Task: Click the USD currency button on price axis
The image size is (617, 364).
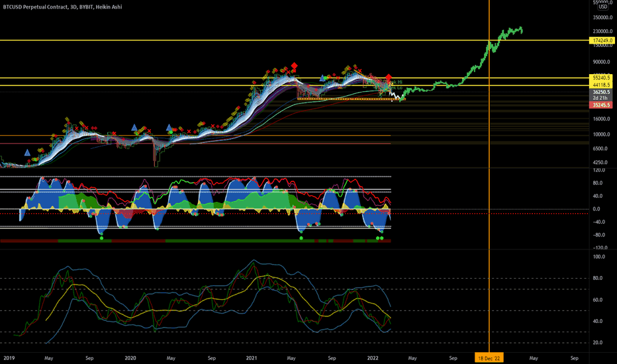Action: pos(603,7)
